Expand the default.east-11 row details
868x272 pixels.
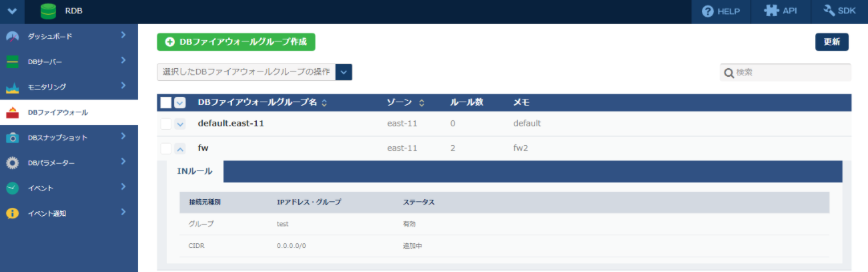point(180,124)
